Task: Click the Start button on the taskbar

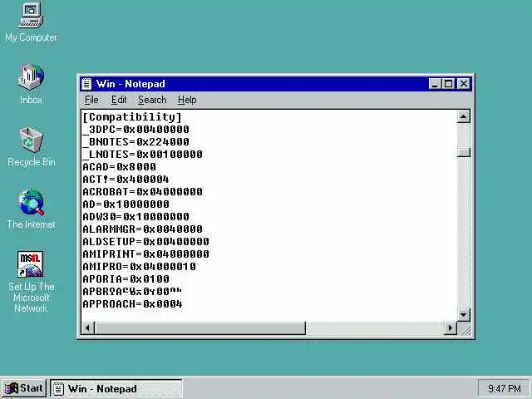Action: click(x=24, y=388)
